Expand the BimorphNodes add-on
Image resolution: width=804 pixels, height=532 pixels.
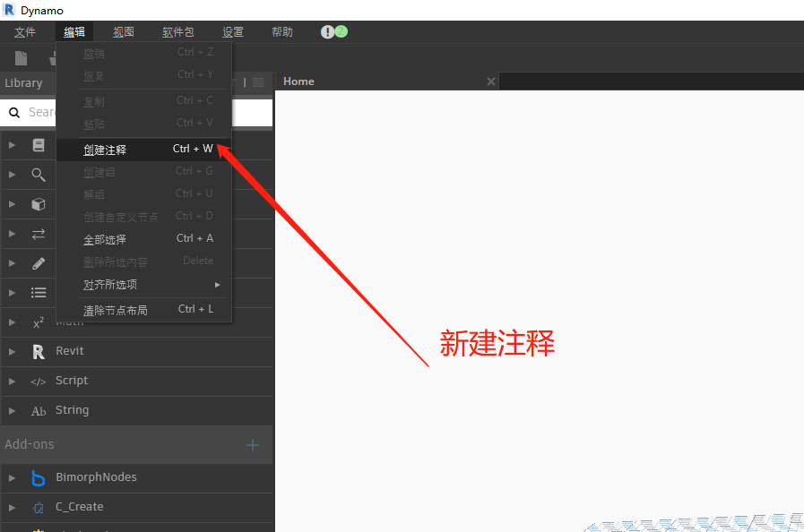(x=12, y=477)
